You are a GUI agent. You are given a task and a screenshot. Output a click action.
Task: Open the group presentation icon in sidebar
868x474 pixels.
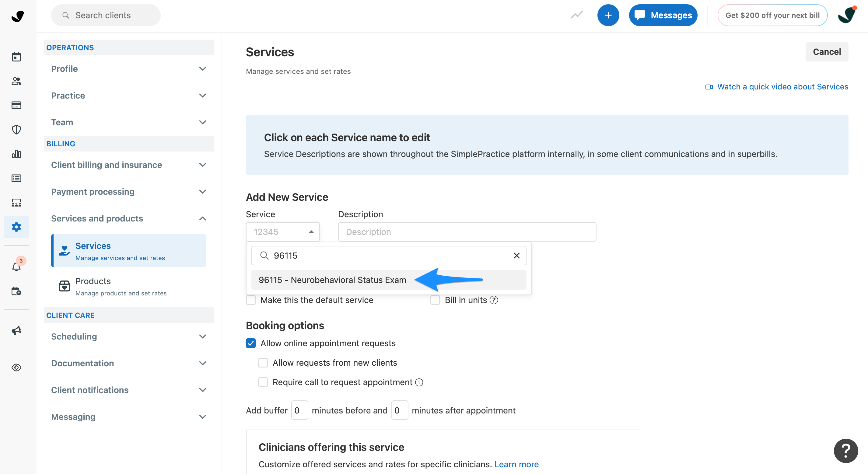pos(16,202)
